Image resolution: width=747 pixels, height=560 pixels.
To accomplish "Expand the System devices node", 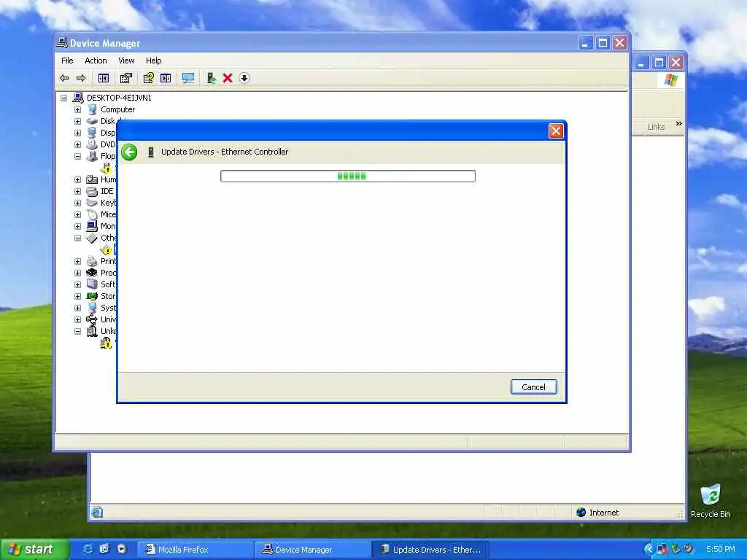I will [x=77, y=308].
